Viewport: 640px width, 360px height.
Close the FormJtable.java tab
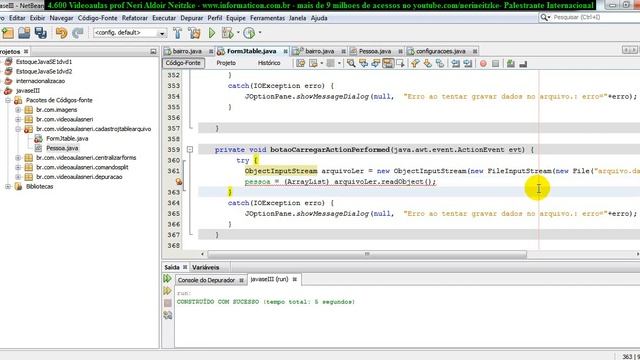(285, 51)
